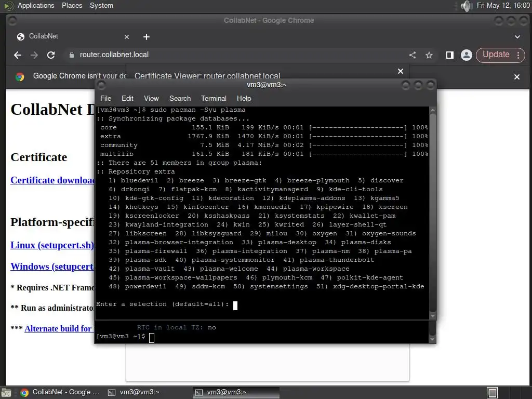Viewport: 532px width, 399px height.
Task: Close the CollabNet tab
Action: 127,37
